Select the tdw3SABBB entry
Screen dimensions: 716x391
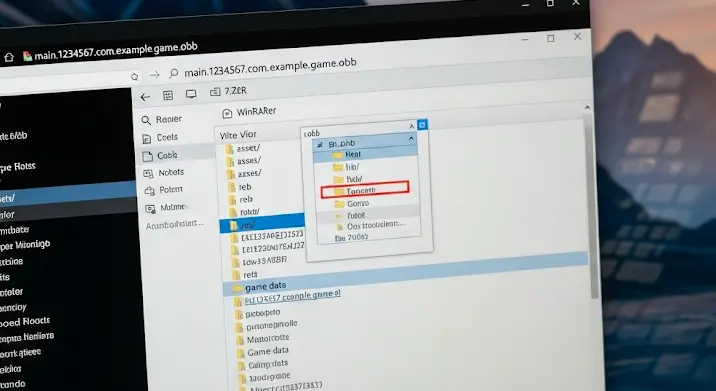pyautogui.click(x=259, y=261)
